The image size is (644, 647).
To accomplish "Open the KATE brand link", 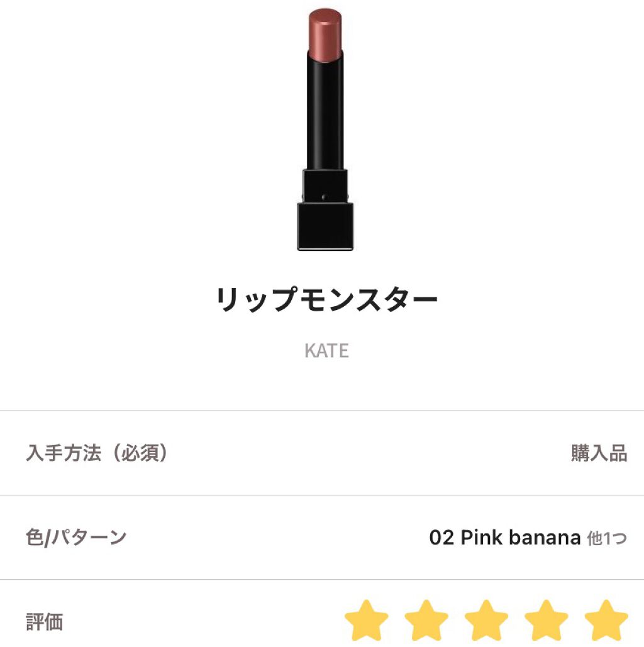I will point(326,351).
